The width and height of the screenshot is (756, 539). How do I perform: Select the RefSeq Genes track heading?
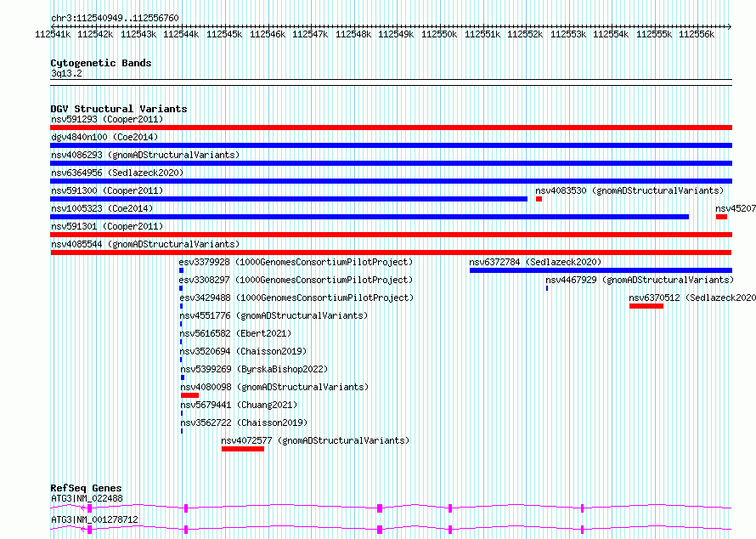87,488
